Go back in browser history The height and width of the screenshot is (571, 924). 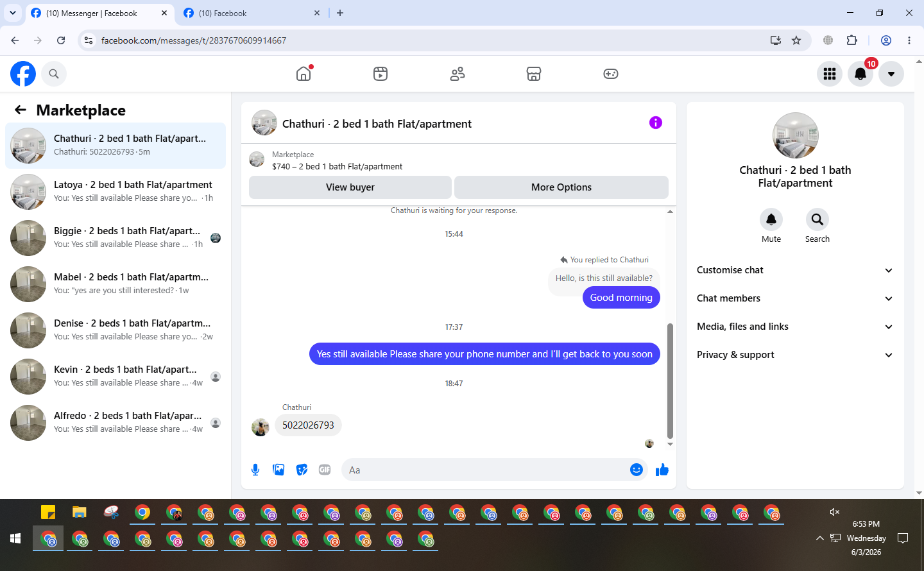[x=15, y=40]
